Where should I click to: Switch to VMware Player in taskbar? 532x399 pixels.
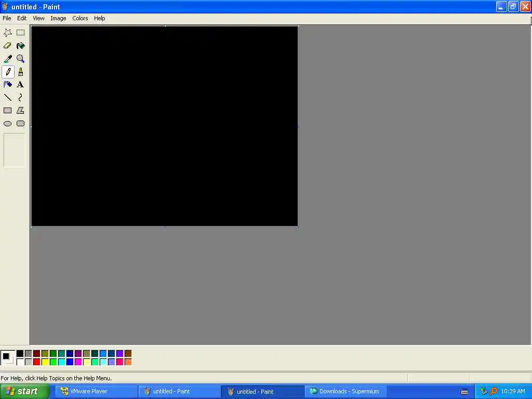96,392
